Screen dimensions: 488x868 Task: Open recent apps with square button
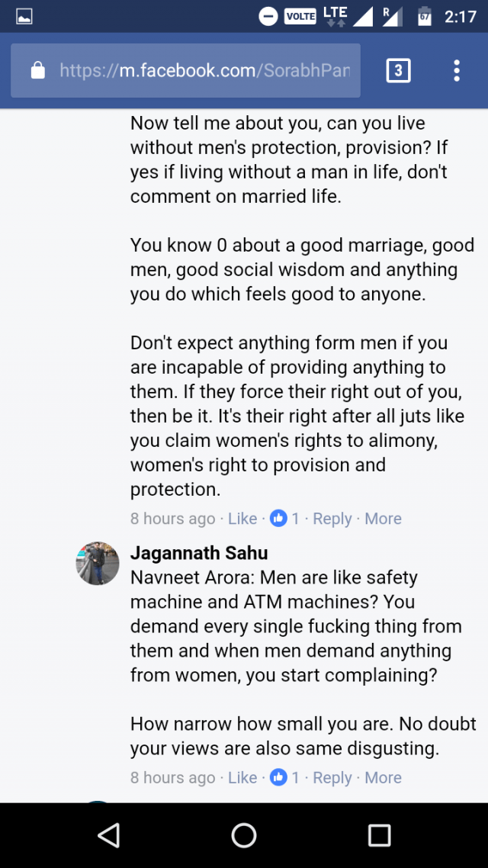tap(379, 835)
